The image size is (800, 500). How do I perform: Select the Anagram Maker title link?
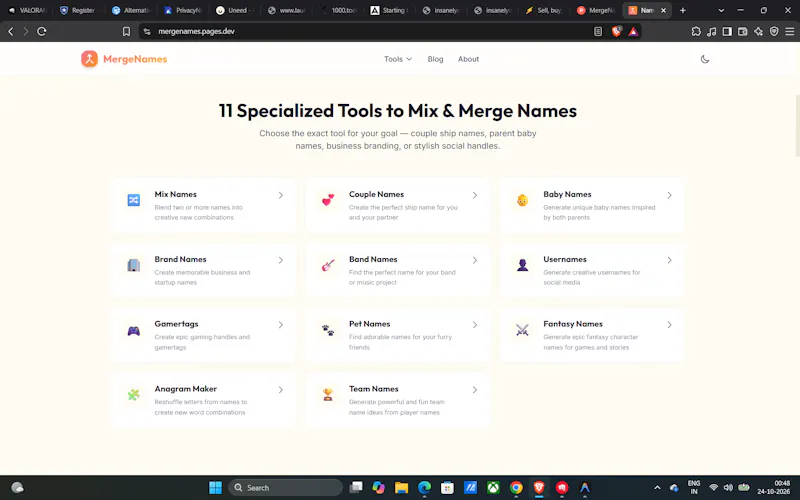tap(186, 389)
